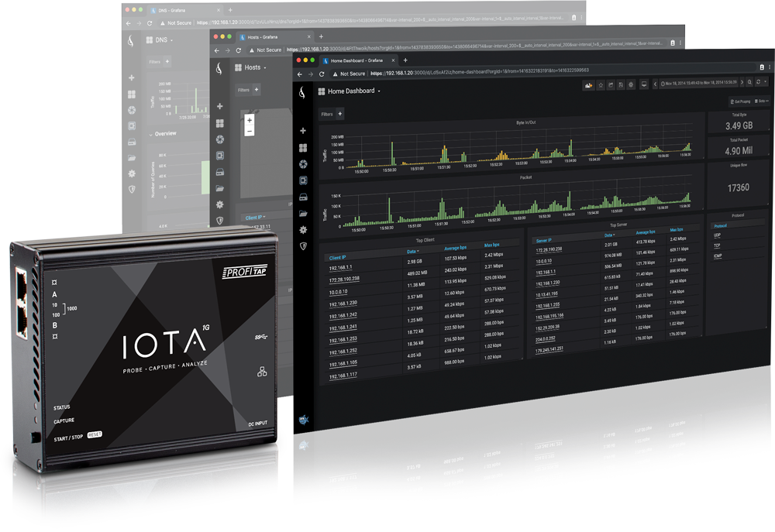Click the drive icon in Home Dashboard sidebar
Viewport: 775px width, 532px height.
(x=303, y=197)
